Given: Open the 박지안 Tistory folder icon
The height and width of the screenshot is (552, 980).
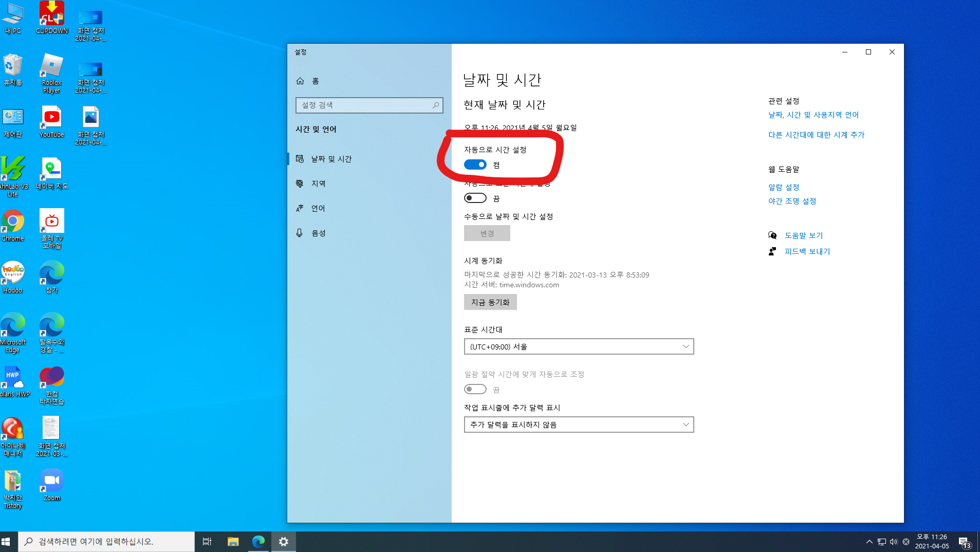Looking at the screenshot, I should (13, 489).
